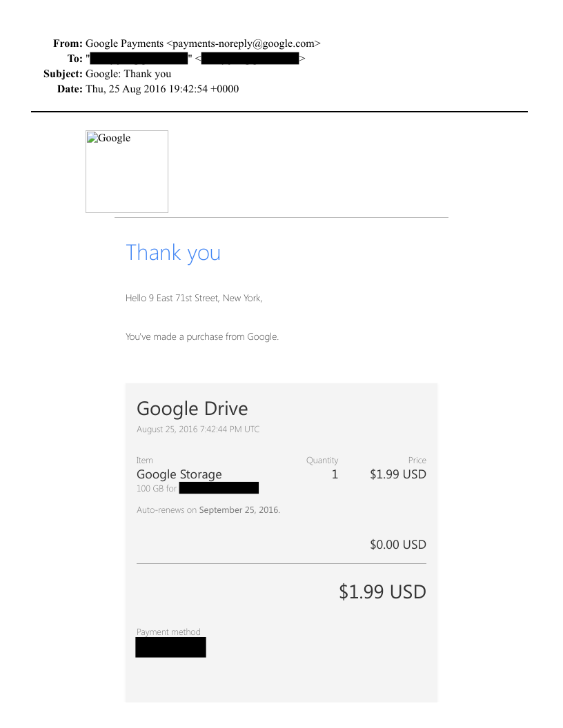Click the large total $1.99 USD
This screenshot has width=563, height=728.
382,591
